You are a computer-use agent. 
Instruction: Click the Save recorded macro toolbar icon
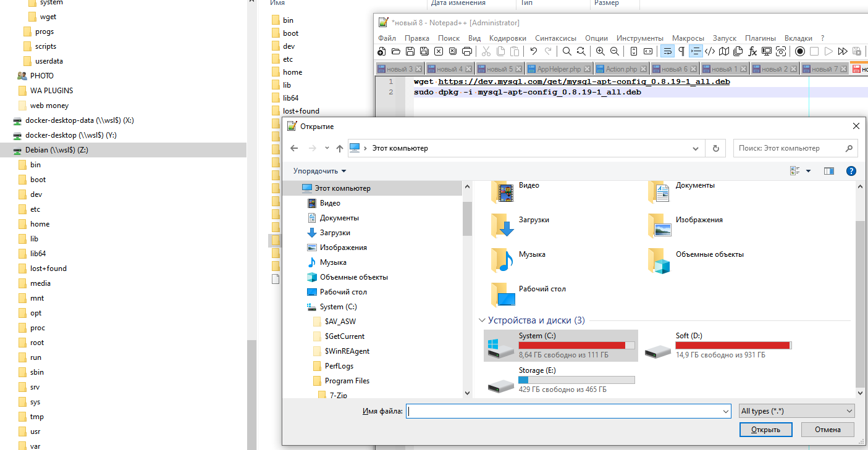[857, 51]
